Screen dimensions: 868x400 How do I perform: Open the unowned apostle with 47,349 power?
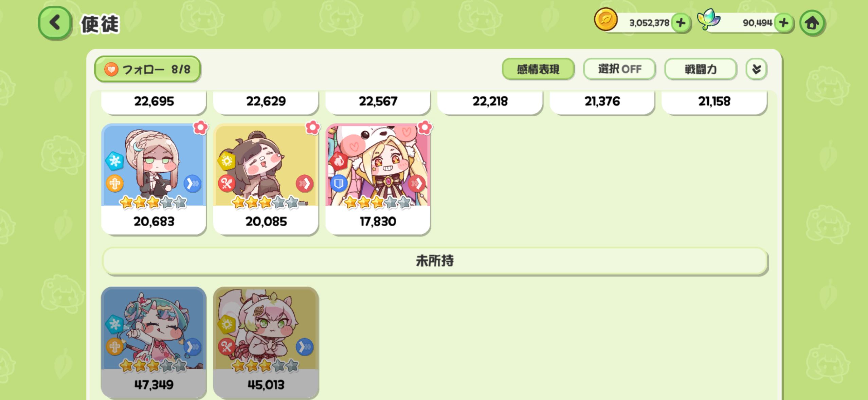153,342
